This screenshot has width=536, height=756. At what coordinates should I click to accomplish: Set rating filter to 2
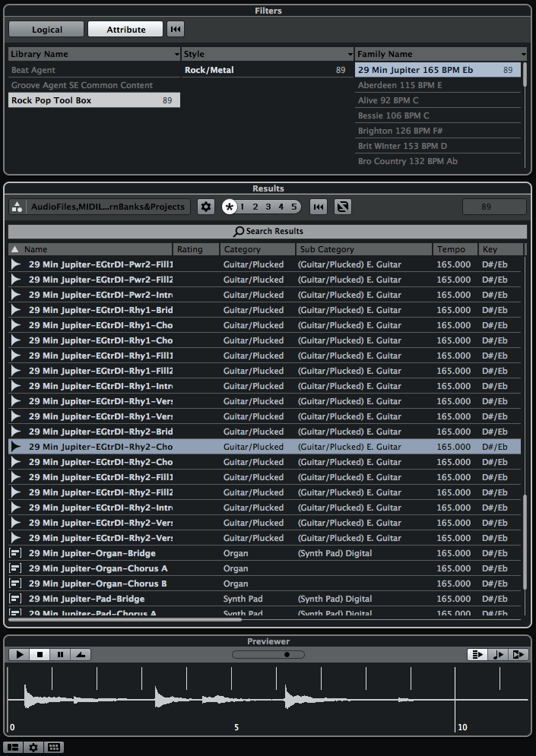click(x=255, y=207)
